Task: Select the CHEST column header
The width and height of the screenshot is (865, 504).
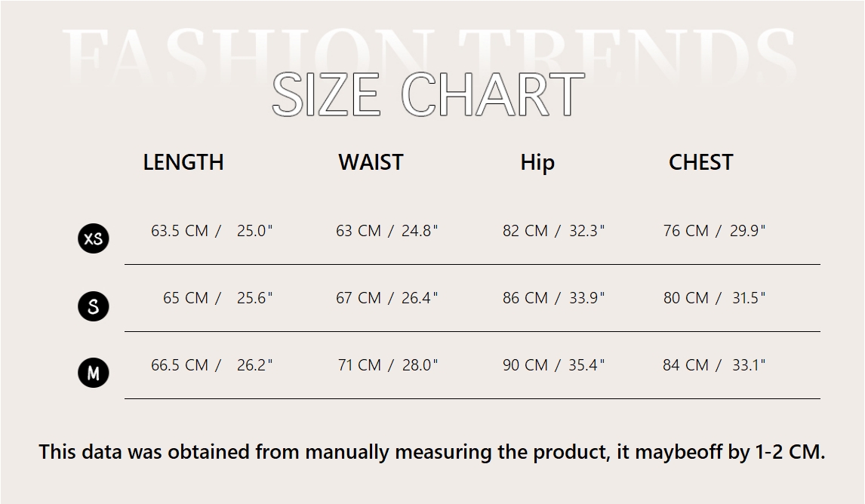Action: (x=700, y=162)
